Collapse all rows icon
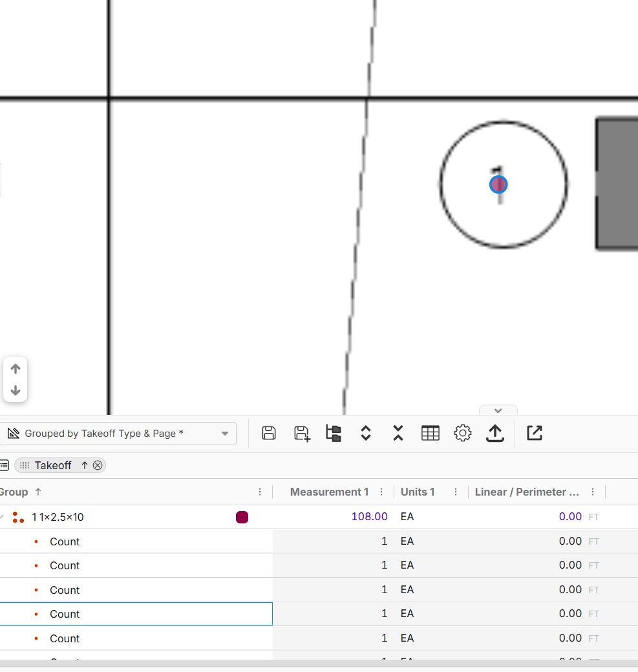The image size is (638, 672). 398,433
